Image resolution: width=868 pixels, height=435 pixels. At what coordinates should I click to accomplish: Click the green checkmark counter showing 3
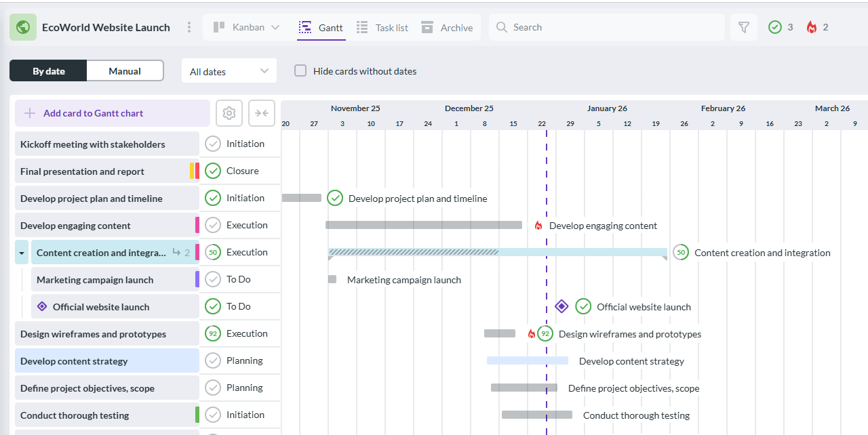click(781, 27)
